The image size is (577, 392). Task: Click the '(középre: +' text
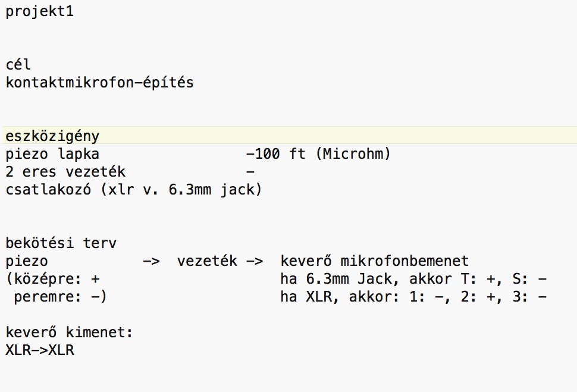(x=52, y=278)
